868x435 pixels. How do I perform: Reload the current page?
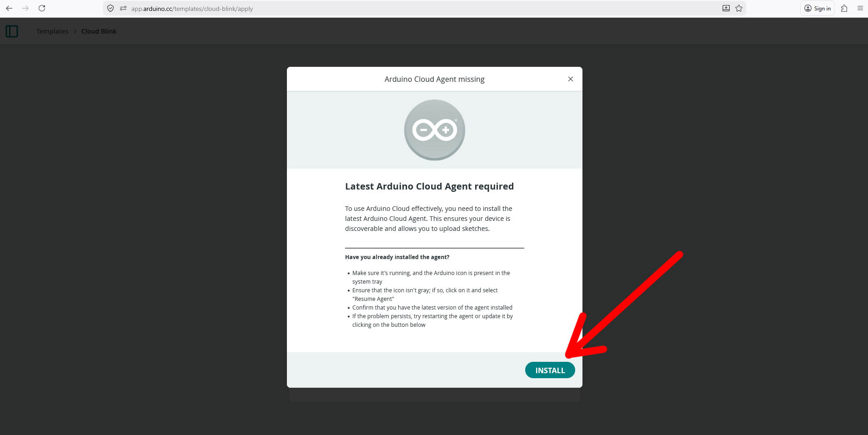pyautogui.click(x=42, y=8)
